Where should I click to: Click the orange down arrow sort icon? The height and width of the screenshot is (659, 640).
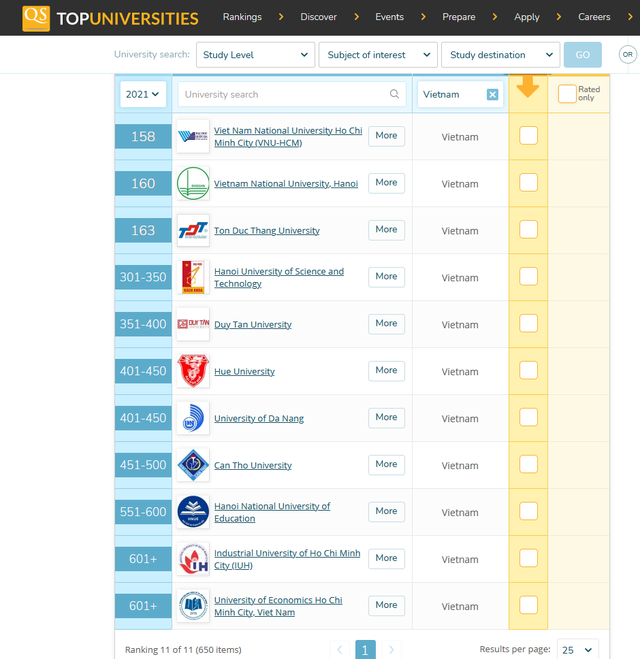(x=528, y=88)
